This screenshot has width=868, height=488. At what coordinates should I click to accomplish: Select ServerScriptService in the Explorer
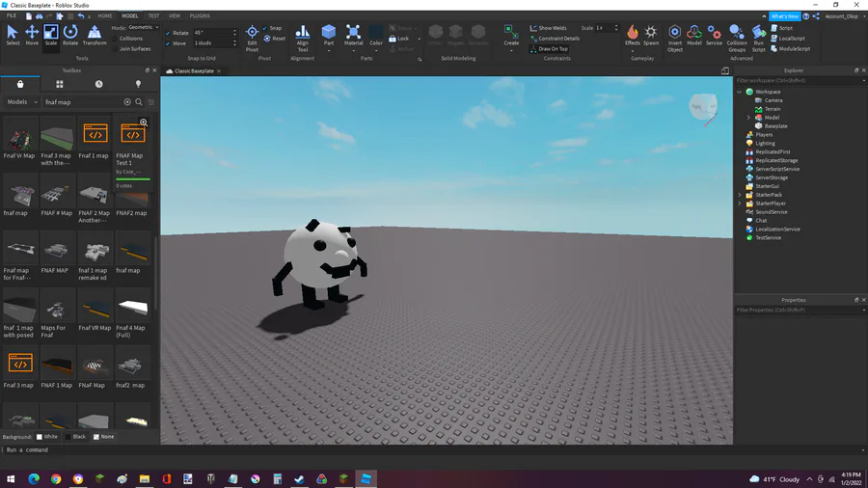coord(777,169)
